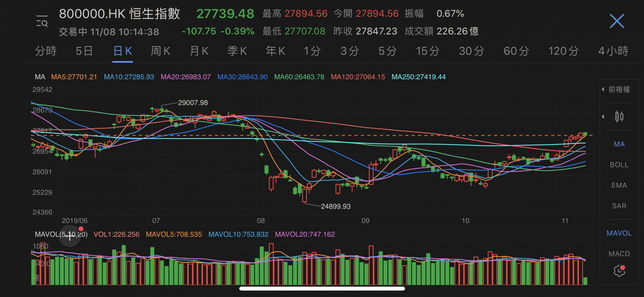The image size is (644, 297).
Task: Switch to the 分時 tab
Action: [46, 51]
